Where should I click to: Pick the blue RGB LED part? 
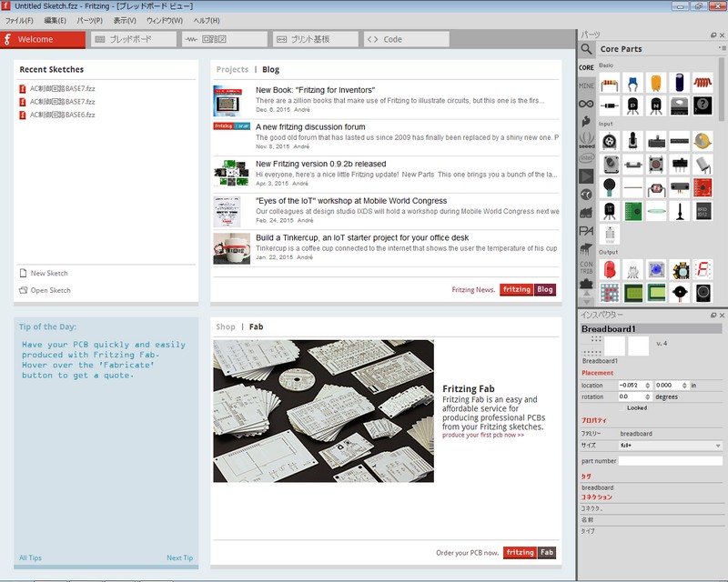point(656,270)
